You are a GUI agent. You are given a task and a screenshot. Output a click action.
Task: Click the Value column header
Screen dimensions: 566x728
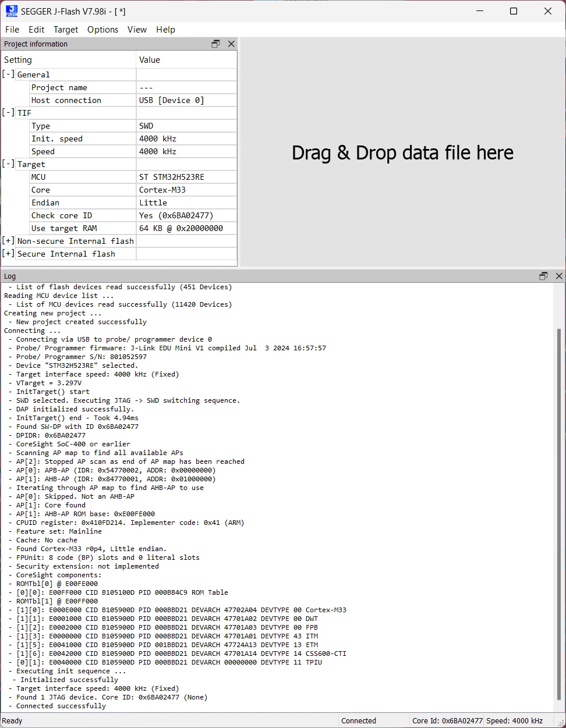[x=186, y=60]
